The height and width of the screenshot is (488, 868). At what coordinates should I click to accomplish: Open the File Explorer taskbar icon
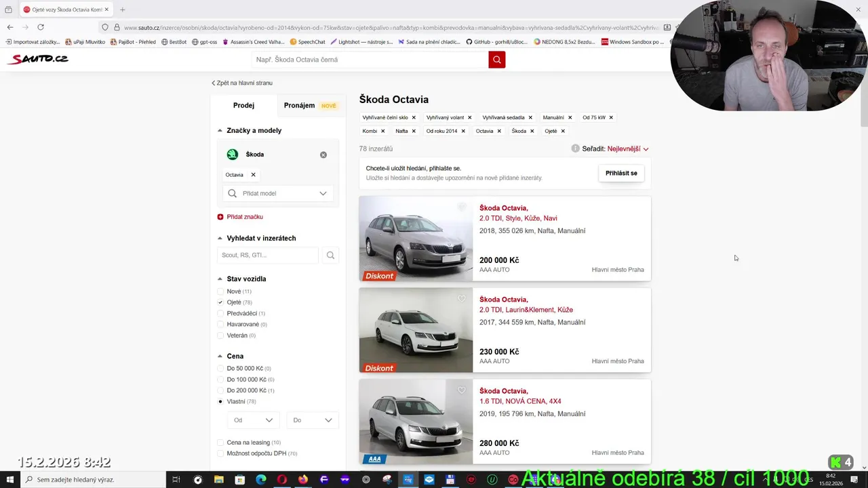click(219, 480)
